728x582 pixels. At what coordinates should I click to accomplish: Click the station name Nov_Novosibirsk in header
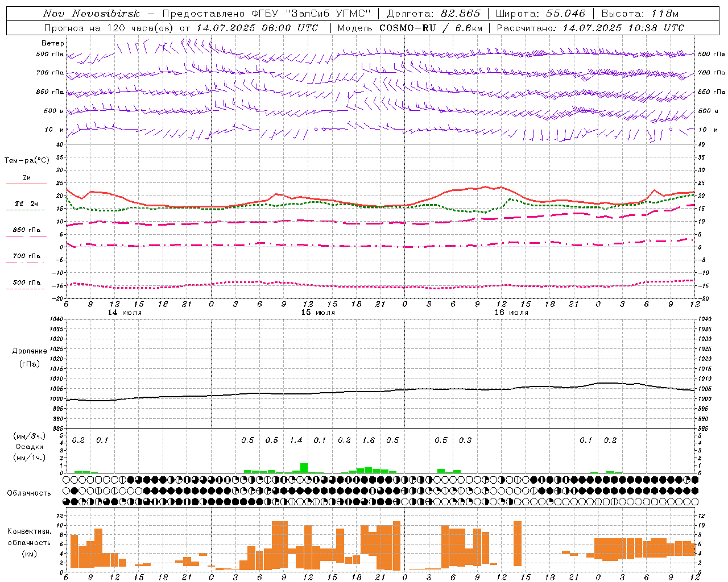coord(92,14)
